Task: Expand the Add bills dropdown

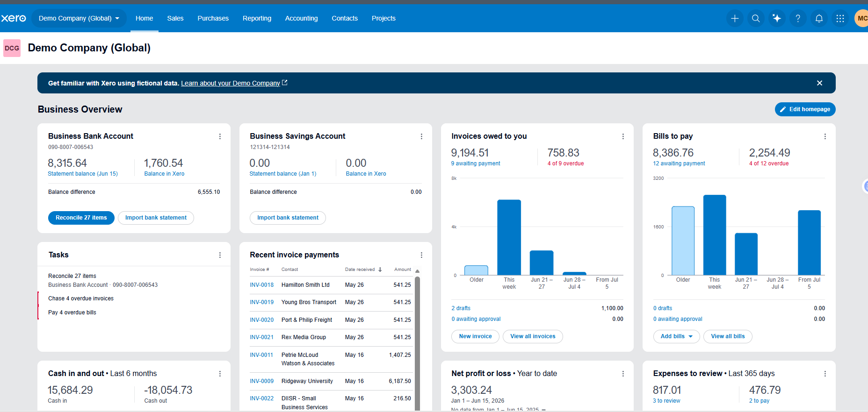Action: 676,336
